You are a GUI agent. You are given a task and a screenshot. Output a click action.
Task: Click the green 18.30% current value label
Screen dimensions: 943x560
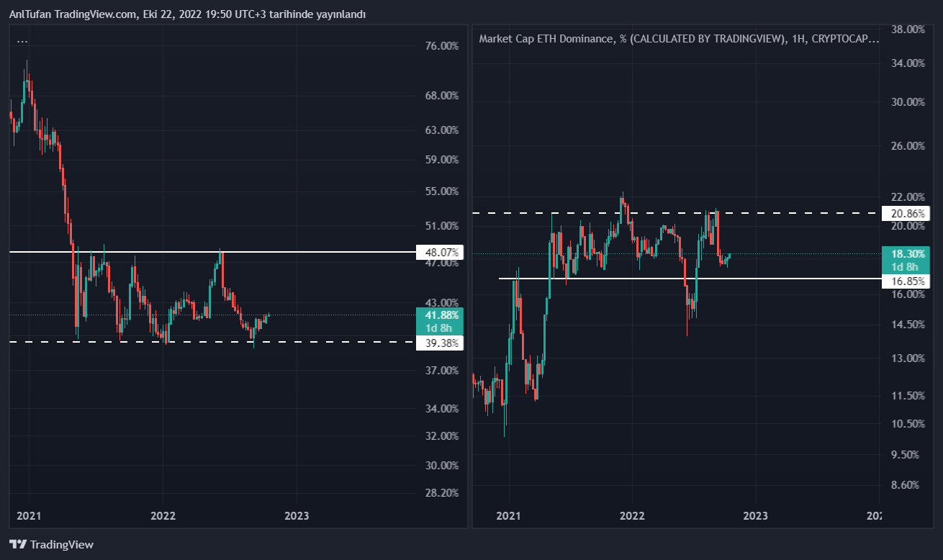coord(906,254)
